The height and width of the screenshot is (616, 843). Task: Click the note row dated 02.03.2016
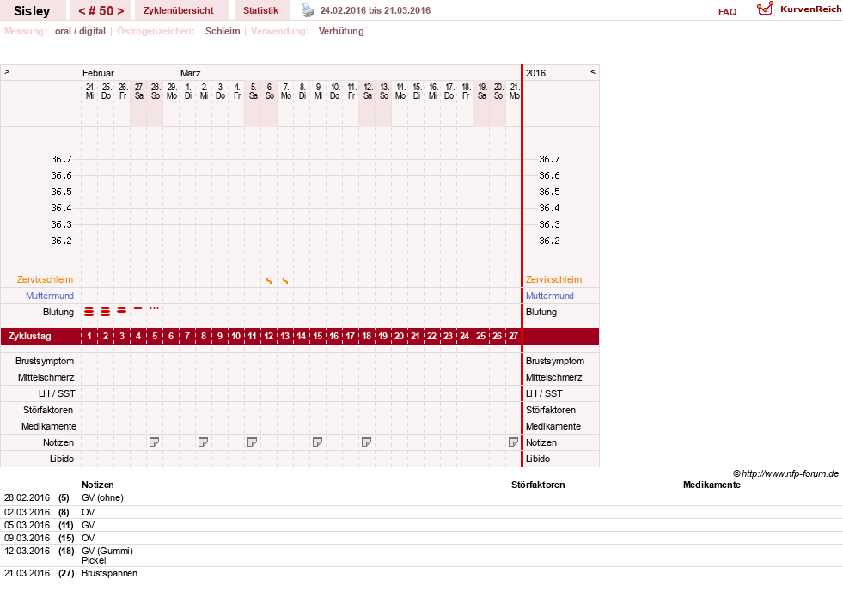coord(421,512)
